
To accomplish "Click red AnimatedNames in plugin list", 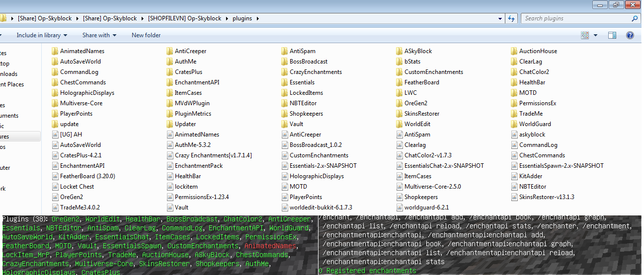I will pos(270,246).
